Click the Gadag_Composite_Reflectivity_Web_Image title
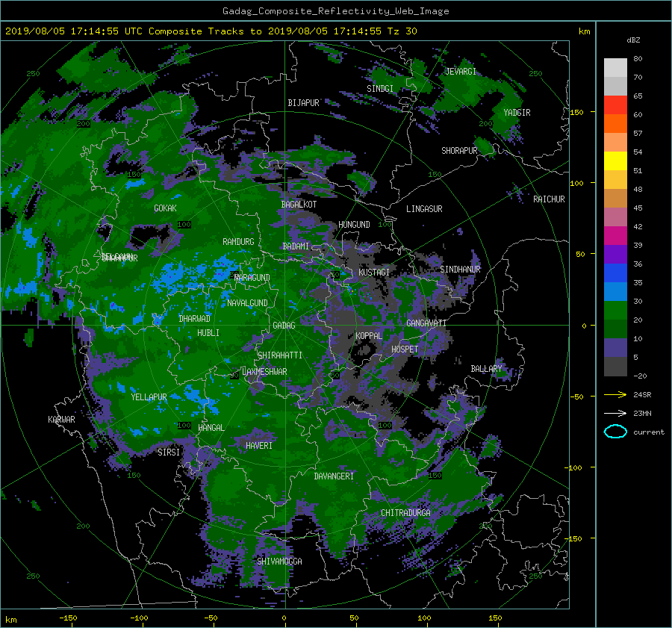This screenshot has width=672, height=628. pos(335,11)
